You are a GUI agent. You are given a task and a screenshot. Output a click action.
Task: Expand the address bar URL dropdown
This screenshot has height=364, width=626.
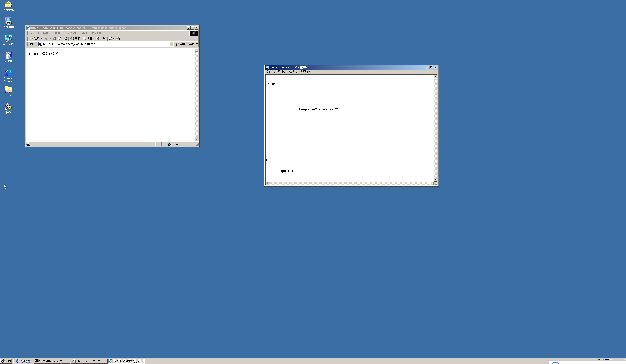[171, 44]
